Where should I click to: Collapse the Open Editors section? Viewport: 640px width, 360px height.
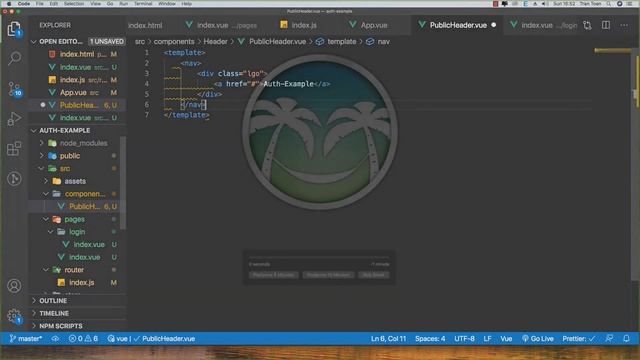pos(33,42)
